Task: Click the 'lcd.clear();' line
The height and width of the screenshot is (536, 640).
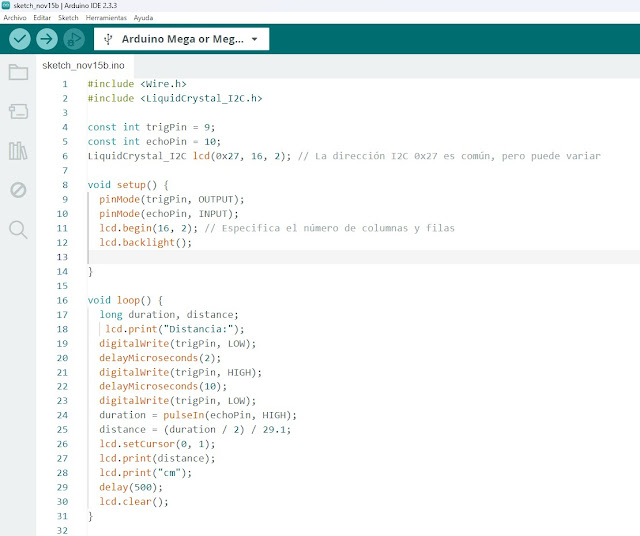Action: point(134,502)
